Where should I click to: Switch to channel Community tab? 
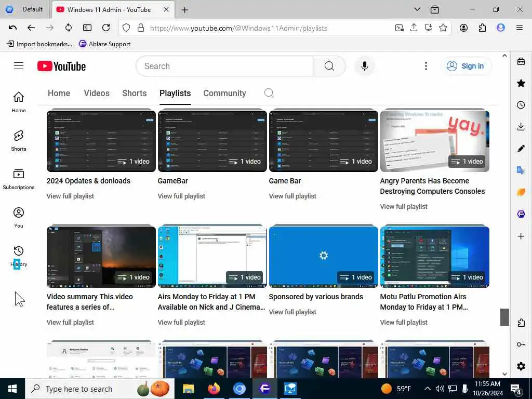(224, 94)
